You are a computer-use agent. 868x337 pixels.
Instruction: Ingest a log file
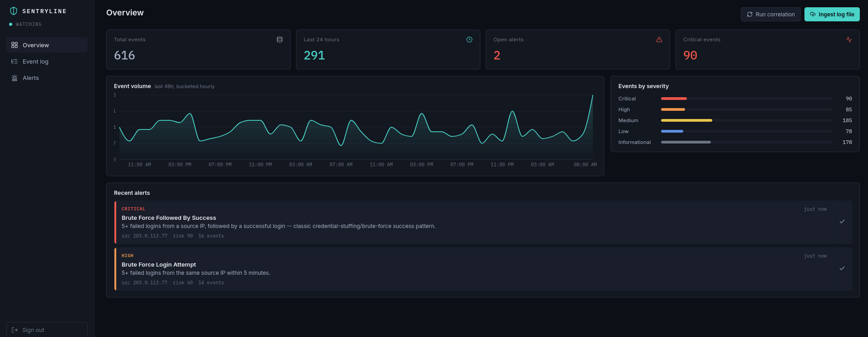pyautogui.click(x=832, y=14)
